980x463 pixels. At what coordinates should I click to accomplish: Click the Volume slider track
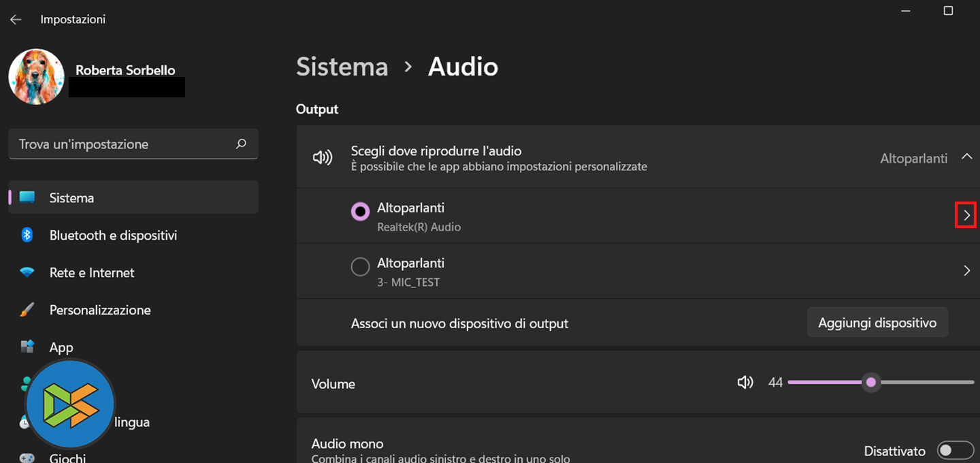[926, 383]
